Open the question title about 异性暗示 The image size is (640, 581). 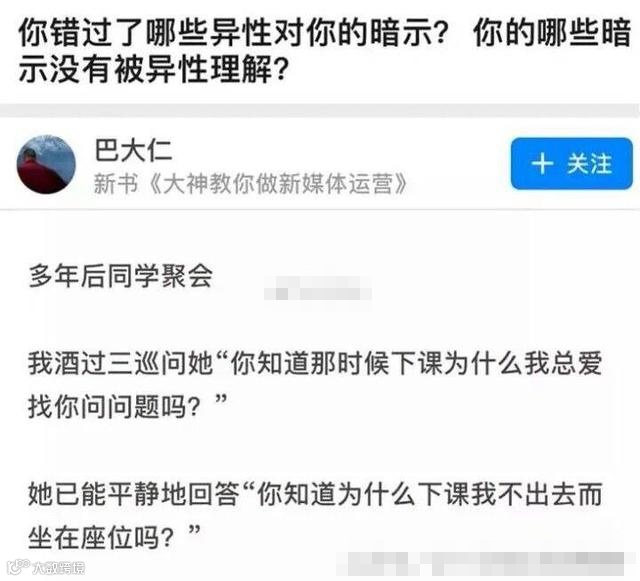click(324, 51)
